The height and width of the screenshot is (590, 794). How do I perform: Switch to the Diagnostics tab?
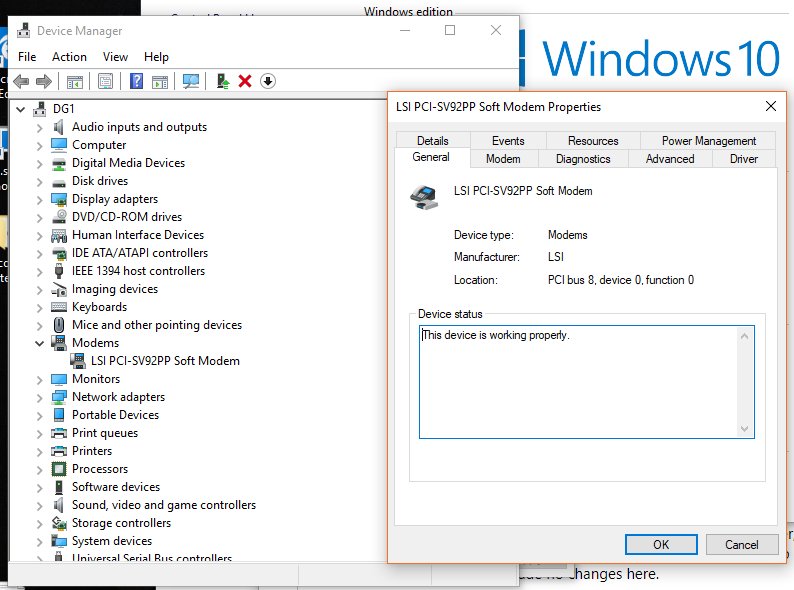(x=583, y=159)
